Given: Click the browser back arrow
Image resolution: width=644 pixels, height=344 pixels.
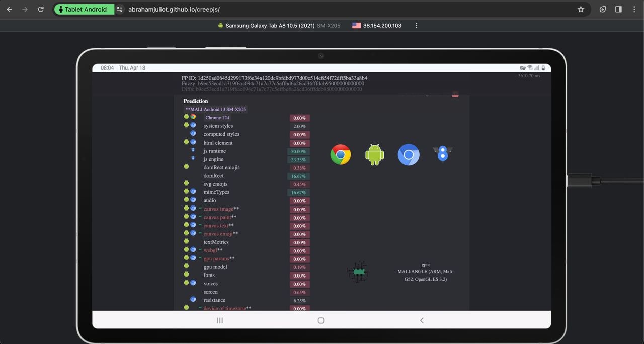Looking at the screenshot, I should (9, 9).
